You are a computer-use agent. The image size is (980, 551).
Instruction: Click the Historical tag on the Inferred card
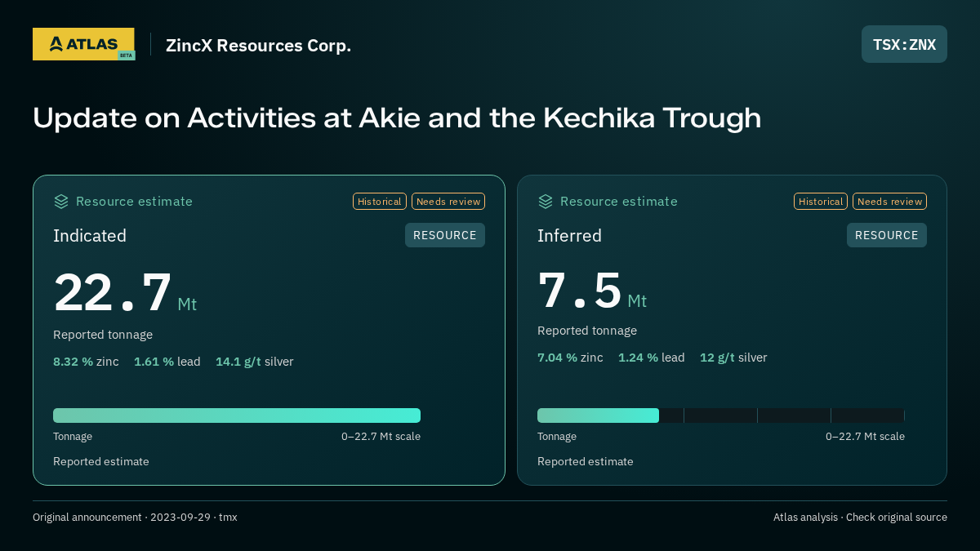pyautogui.click(x=821, y=202)
